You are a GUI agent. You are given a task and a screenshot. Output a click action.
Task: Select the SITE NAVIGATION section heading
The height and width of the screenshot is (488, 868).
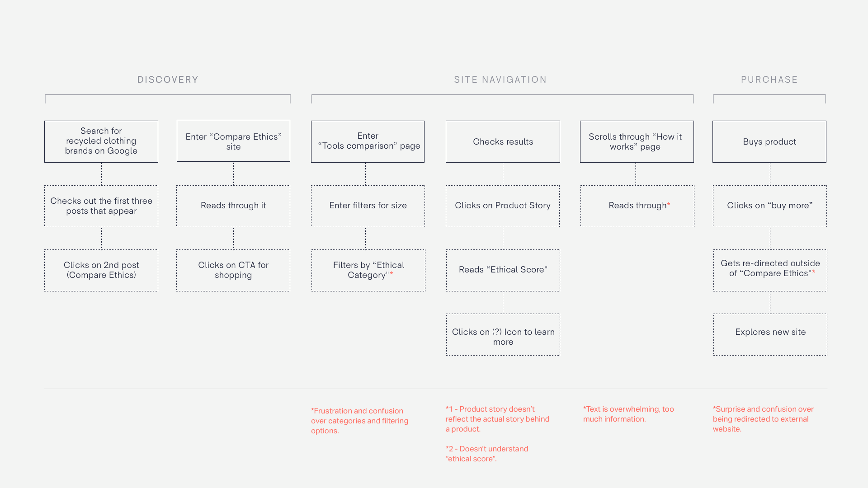pyautogui.click(x=500, y=80)
